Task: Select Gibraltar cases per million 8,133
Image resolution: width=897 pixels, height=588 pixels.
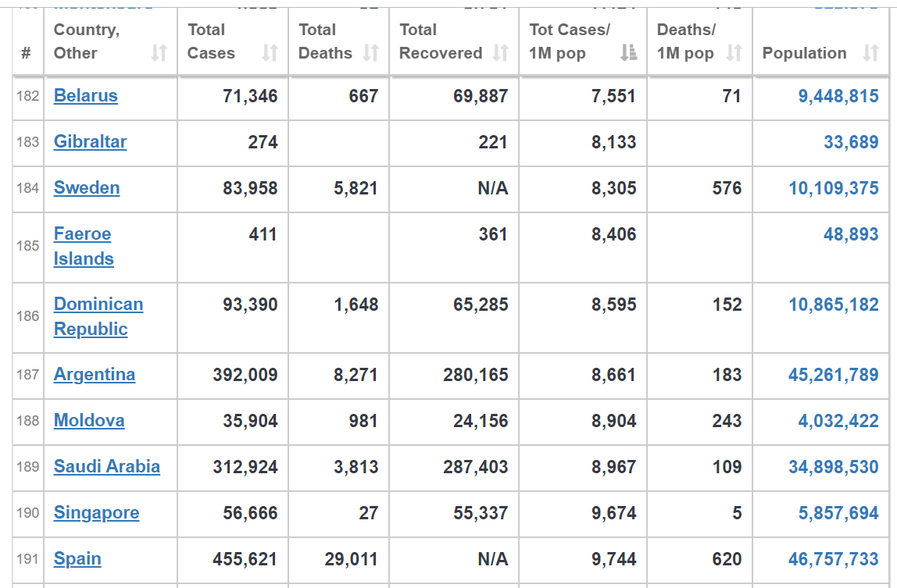Action: click(614, 142)
